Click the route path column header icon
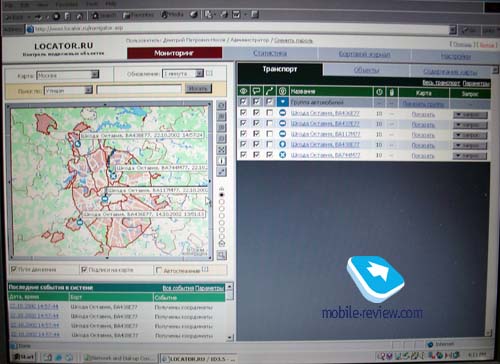500x364 pixels. [x=269, y=91]
